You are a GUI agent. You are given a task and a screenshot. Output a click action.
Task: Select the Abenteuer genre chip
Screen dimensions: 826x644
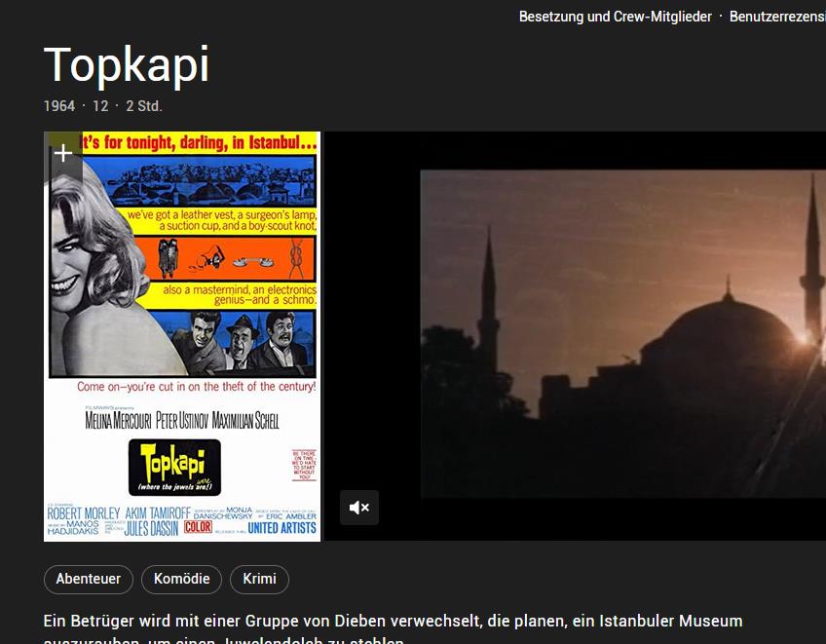[89, 579]
